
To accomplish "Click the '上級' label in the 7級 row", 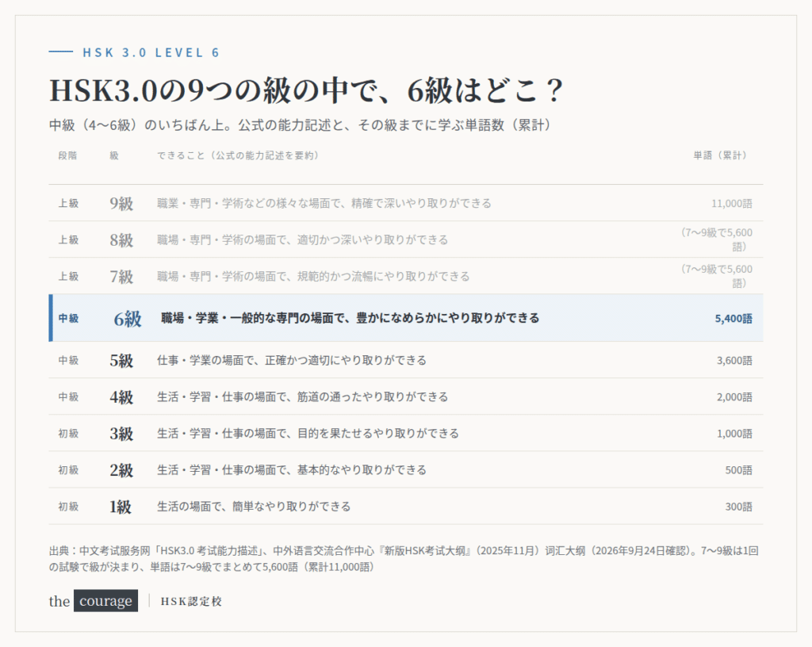I will [68, 277].
